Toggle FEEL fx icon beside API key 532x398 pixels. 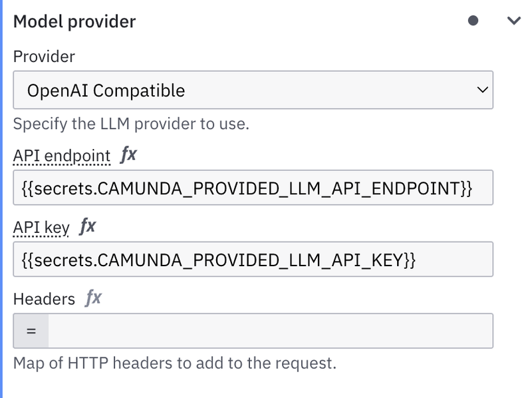pos(88,226)
